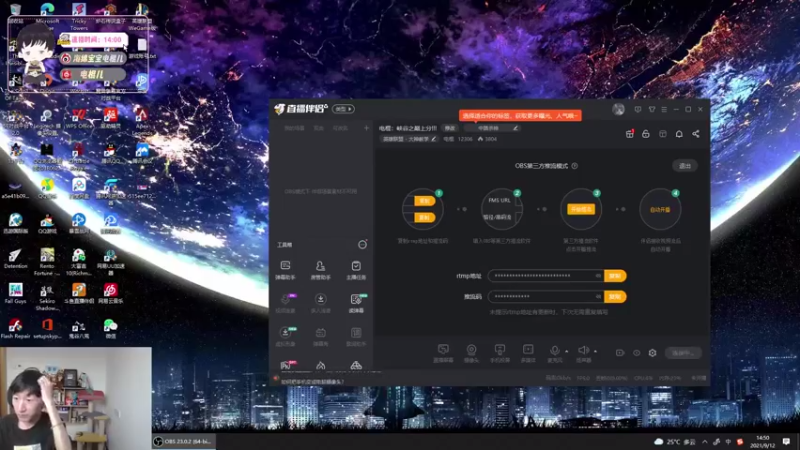The height and width of the screenshot is (450, 800).
Task: Click into the stream code field
Action: coord(546,296)
